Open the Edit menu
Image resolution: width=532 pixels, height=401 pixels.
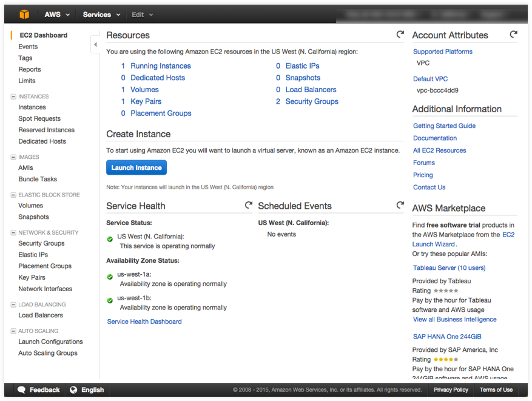tap(141, 14)
